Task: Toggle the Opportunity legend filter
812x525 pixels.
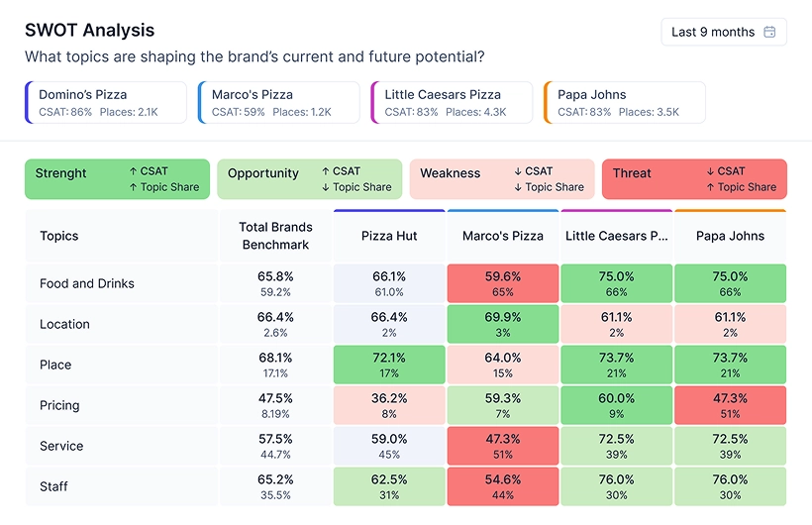Action: tap(310, 179)
